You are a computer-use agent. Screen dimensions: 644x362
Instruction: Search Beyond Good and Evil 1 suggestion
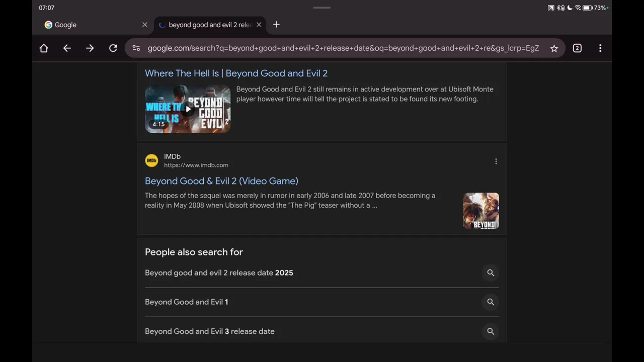click(x=186, y=302)
